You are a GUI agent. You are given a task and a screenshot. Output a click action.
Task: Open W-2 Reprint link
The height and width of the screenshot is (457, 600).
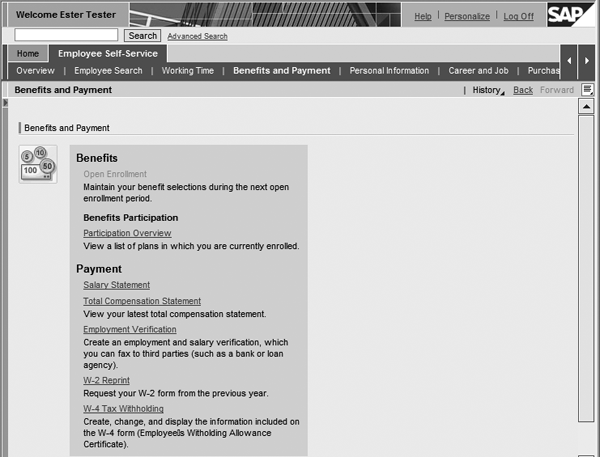point(106,380)
